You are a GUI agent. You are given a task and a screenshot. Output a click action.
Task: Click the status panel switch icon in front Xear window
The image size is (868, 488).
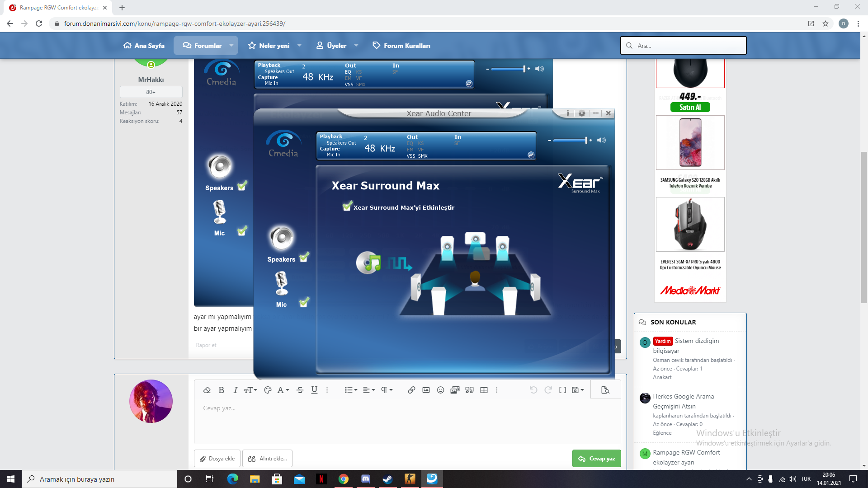pos(531,155)
